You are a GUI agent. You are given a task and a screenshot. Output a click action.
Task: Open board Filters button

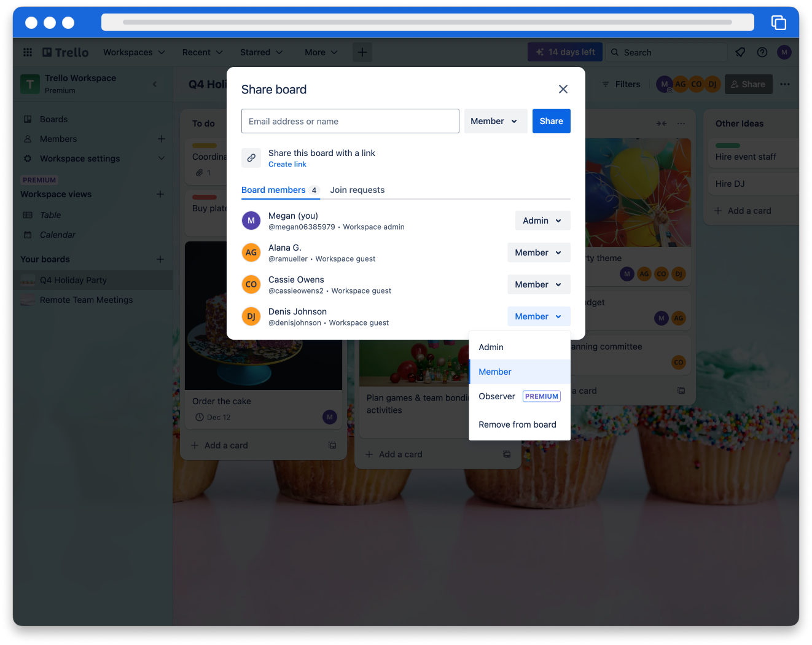[621, 84]
